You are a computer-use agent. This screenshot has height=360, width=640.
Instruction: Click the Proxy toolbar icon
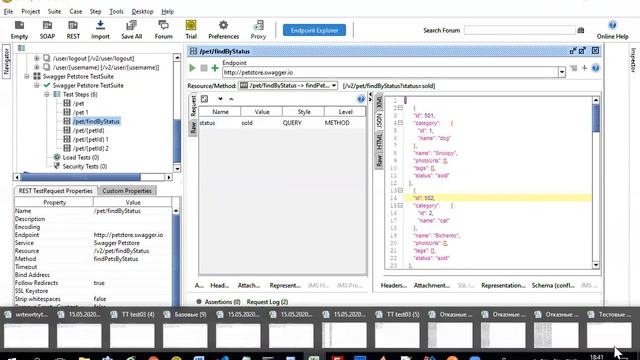258,30
